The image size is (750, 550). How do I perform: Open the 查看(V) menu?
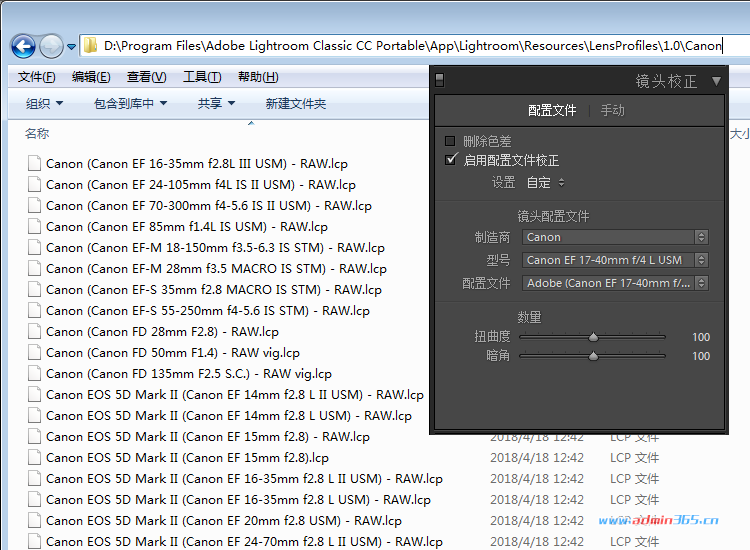click(146, 77)
